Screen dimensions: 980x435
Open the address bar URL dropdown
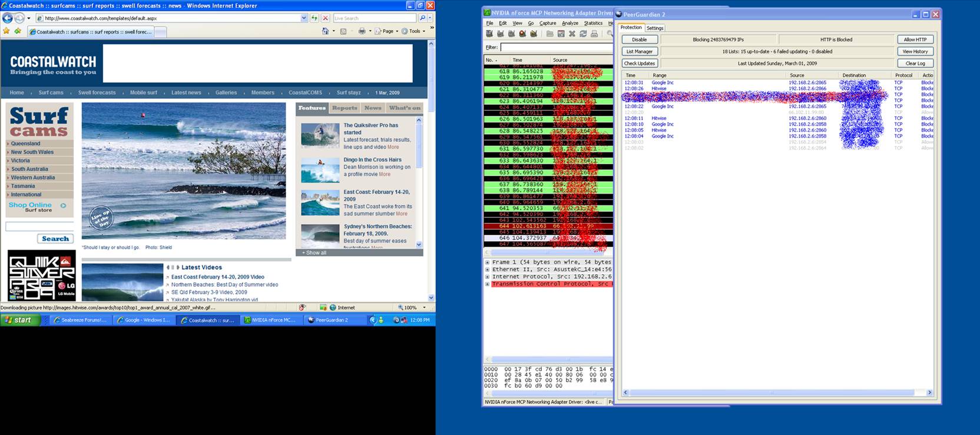click(304, 18)
